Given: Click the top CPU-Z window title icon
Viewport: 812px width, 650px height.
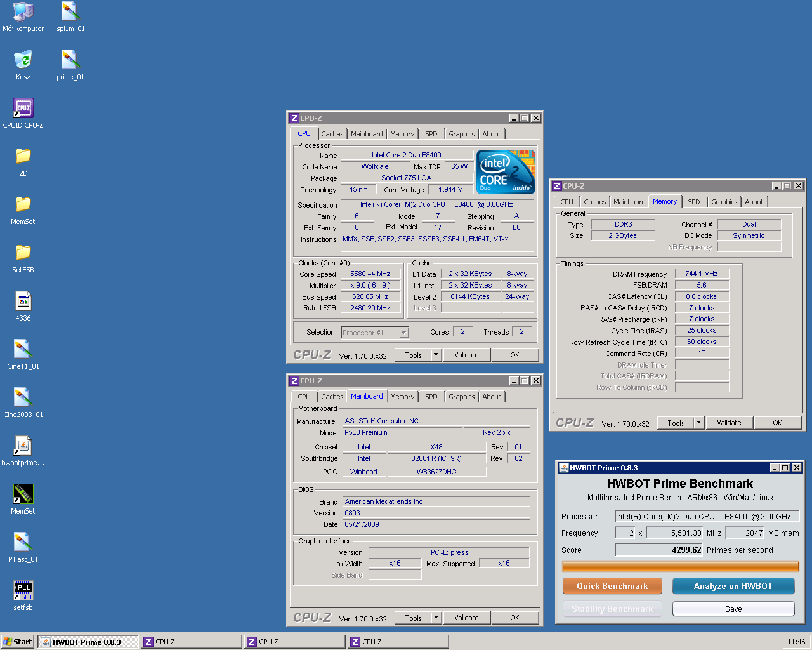Looking at the screenshot, I should pyautogui.click(x=294, y=118).
